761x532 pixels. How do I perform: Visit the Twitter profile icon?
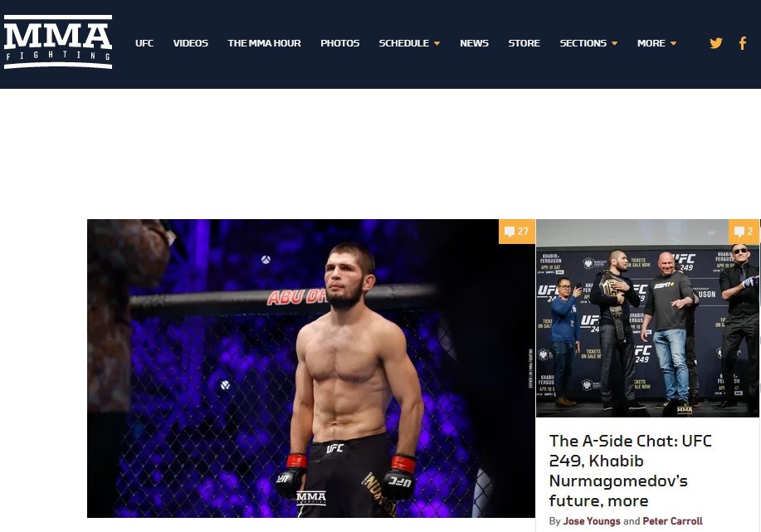point(716,43)
